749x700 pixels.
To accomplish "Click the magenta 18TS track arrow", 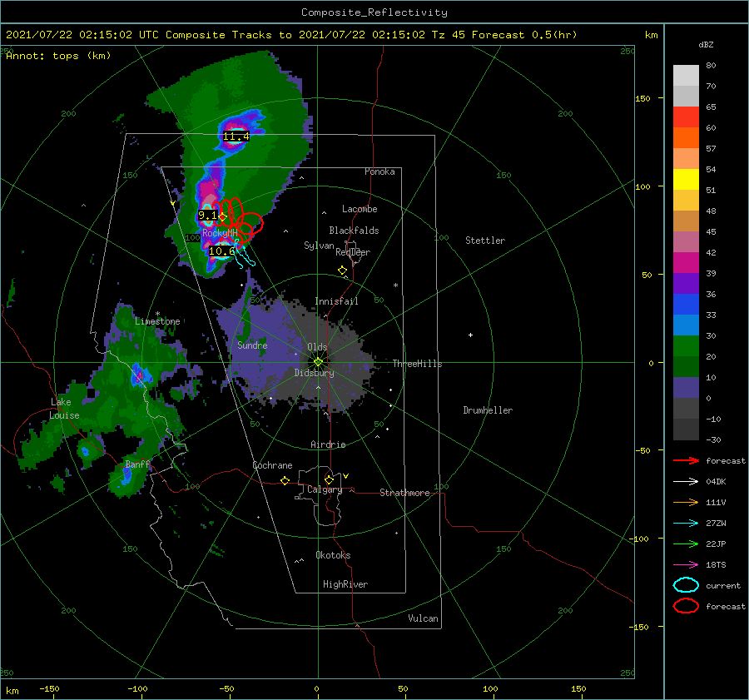I will (x=686, y=565).
